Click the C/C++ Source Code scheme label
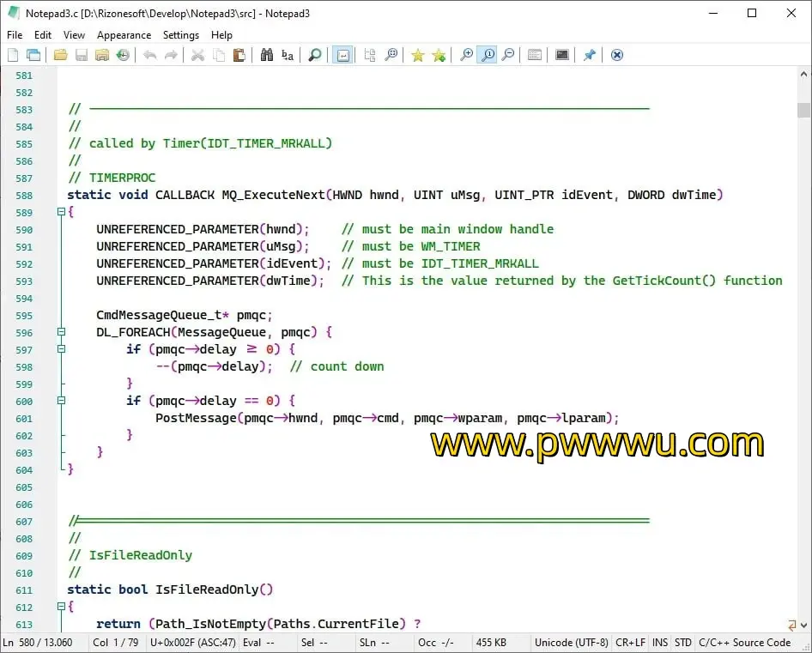The image size is (812, 653). (744, 643)
